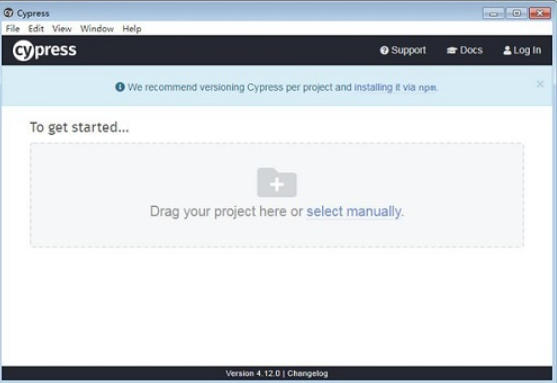Click the 'Version 4.12.0' footer text

[x=253, y=373]
